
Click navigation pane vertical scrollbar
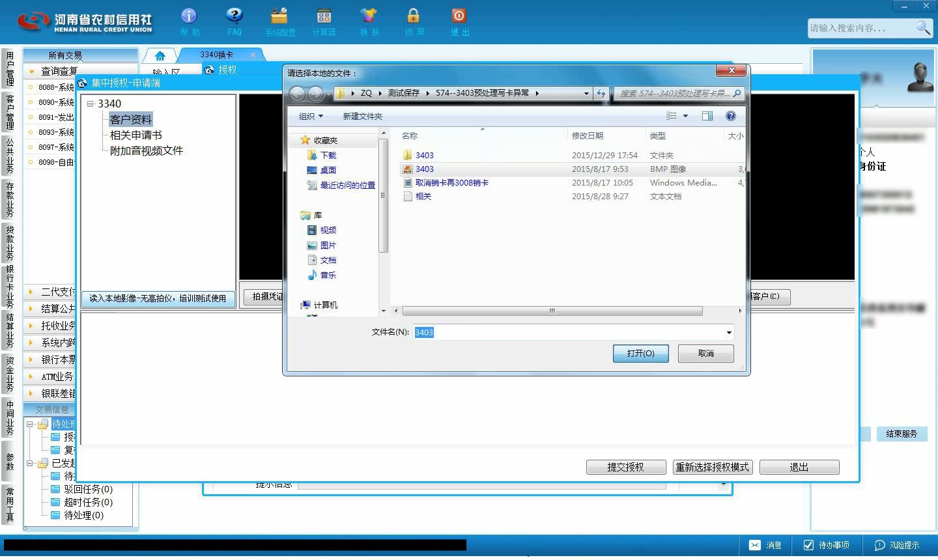coord(383,195)
